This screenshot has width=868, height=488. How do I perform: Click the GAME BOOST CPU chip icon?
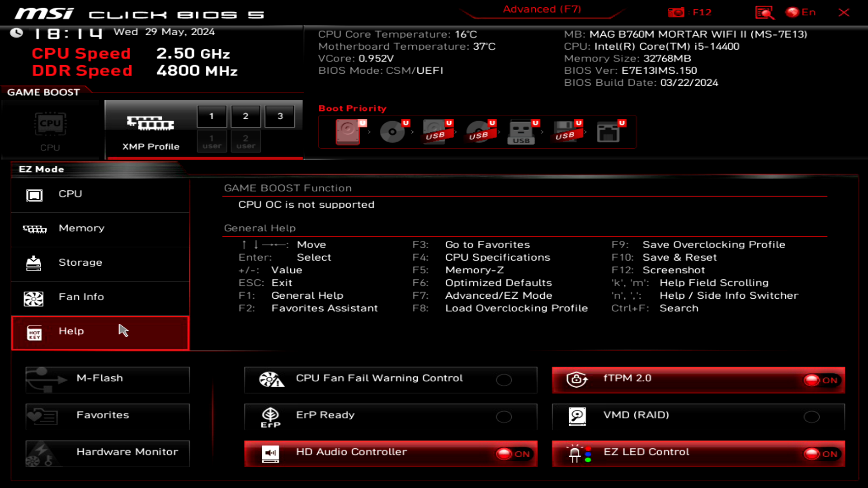[50, 124]
